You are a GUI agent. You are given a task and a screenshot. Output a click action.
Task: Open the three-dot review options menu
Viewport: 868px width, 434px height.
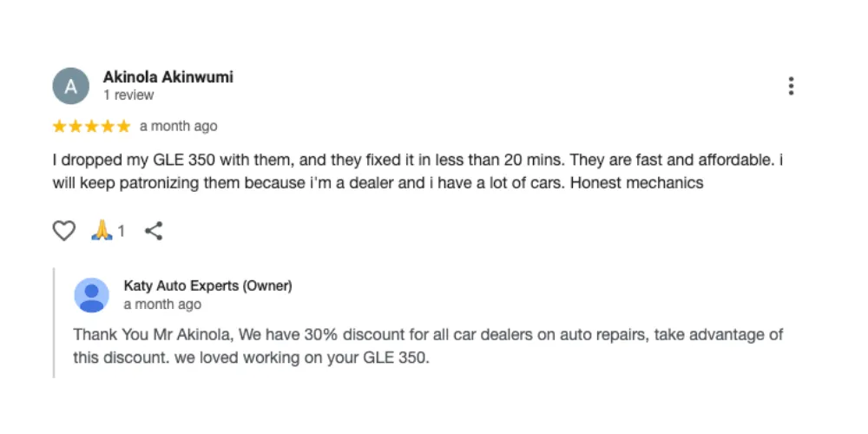tap(791, 86)
